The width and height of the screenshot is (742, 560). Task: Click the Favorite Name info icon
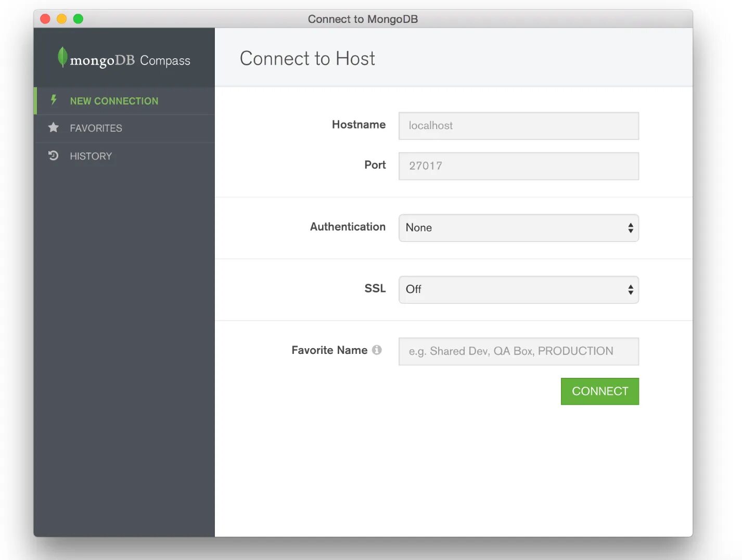click(x=377, y=350)
